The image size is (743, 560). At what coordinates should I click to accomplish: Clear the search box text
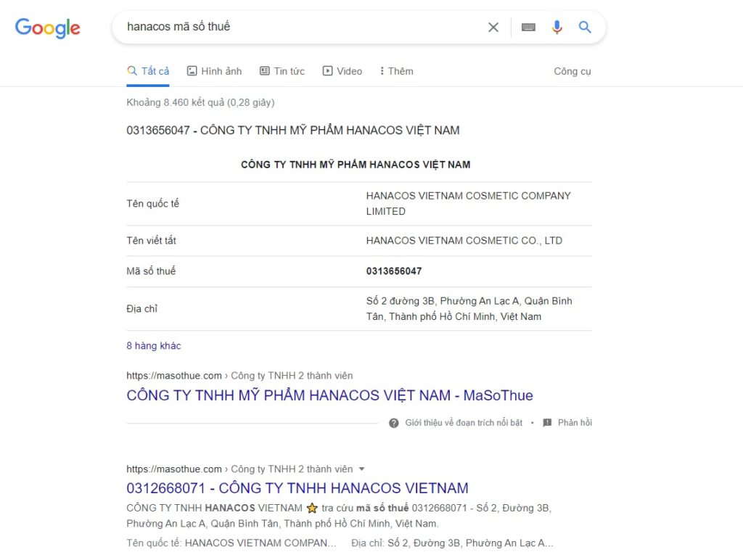click(493, 28)
